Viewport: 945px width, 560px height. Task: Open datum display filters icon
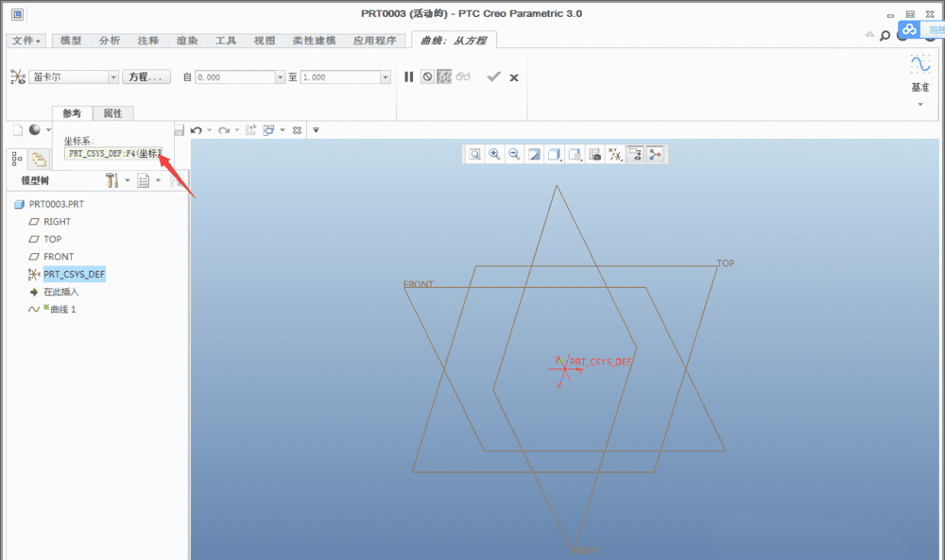pyautogui.click(x=615, y=155)
